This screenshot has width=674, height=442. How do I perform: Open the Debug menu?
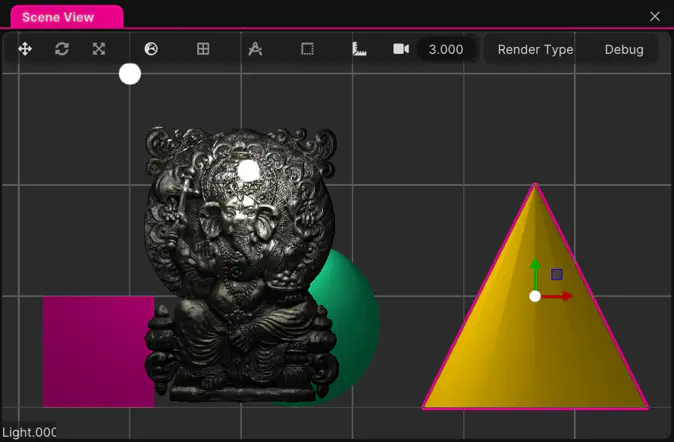pos(624,49)
